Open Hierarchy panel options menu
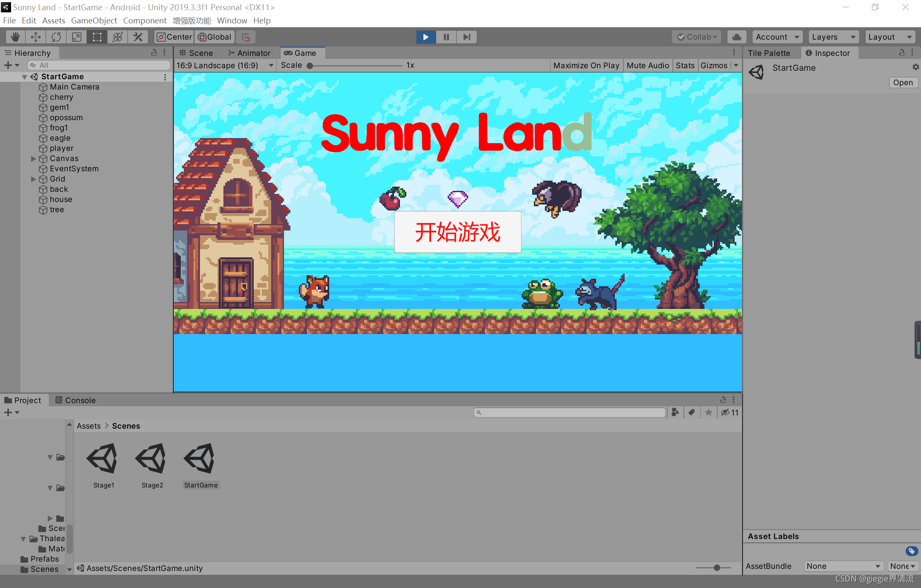Screen dimensions: 921x588 pyautogui.click(x=164, y=52)
